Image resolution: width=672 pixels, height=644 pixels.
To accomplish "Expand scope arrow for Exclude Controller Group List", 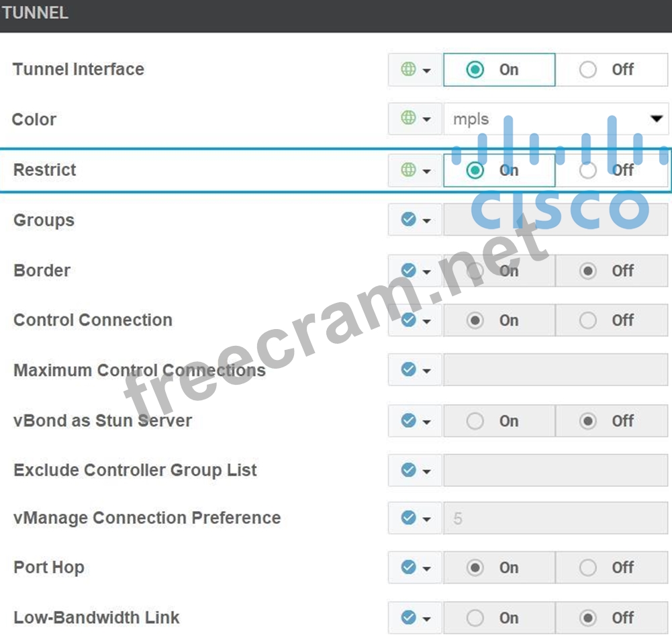I will coord(427,471).
